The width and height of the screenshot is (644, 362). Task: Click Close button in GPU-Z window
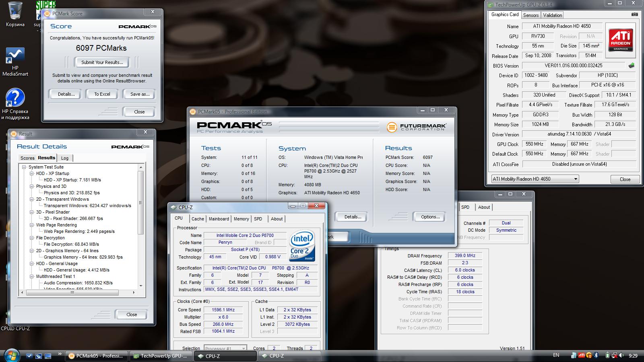pos(625,179)
